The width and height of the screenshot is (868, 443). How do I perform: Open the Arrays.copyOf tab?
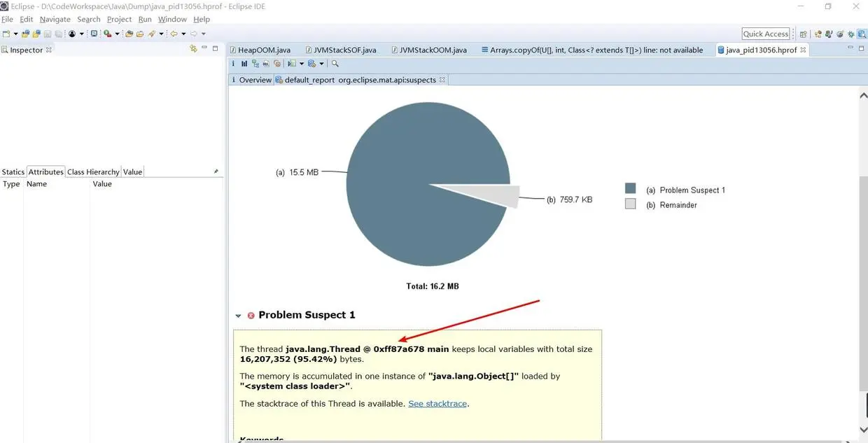click(591, 50)
